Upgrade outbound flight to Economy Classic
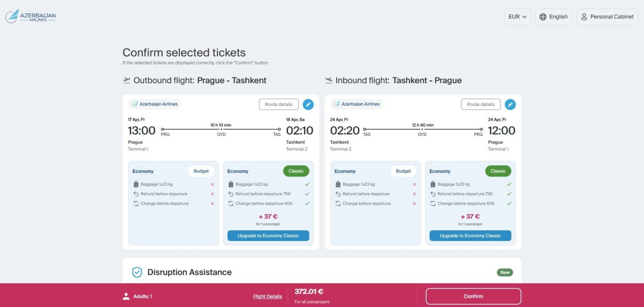 point(268,236)
